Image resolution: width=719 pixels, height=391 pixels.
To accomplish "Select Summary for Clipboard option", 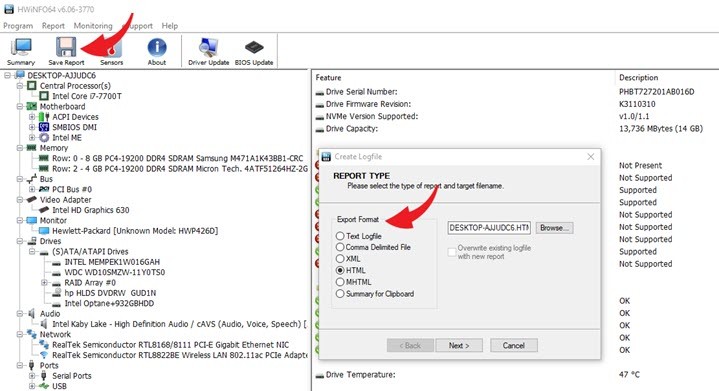I will 340,294.
